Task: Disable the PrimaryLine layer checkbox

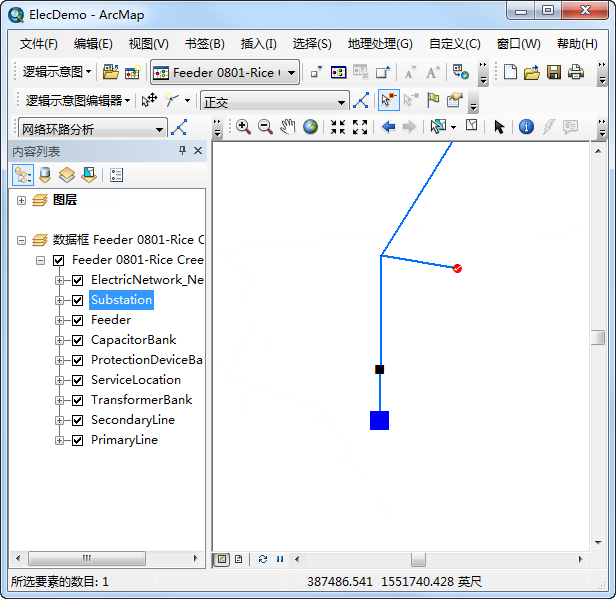Action: (77, 440)
